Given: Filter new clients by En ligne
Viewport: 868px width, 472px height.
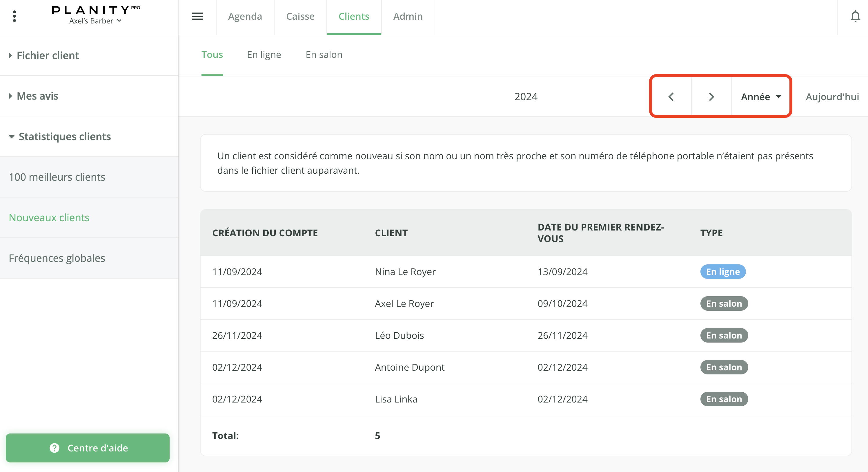Looking at the screenshot, I should (264, 54).
